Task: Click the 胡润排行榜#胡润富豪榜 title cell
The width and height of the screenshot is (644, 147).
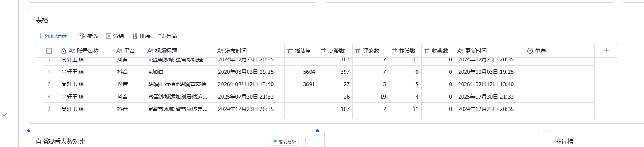Action: (x=180, y=84)
